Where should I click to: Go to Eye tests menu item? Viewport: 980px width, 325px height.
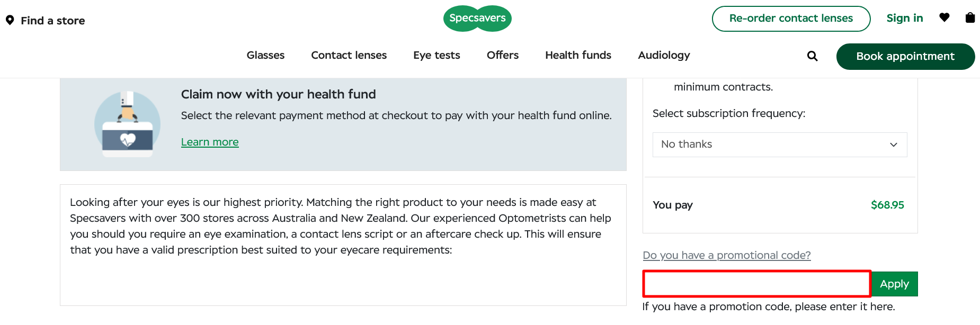coord(436,55)
